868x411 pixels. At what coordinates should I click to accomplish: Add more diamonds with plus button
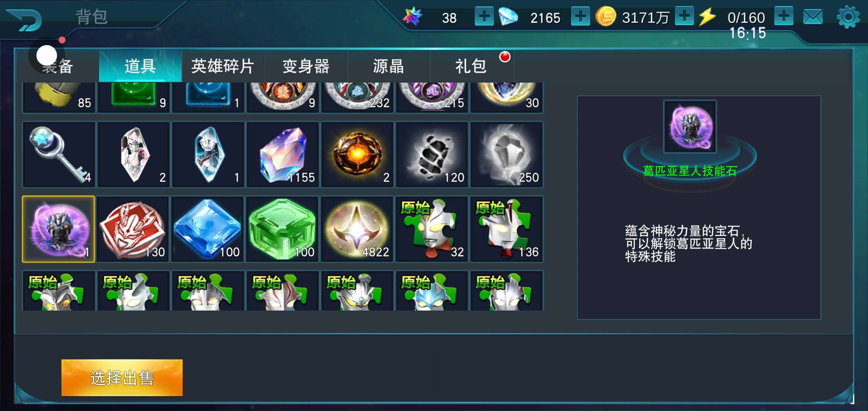coord(580,16)
